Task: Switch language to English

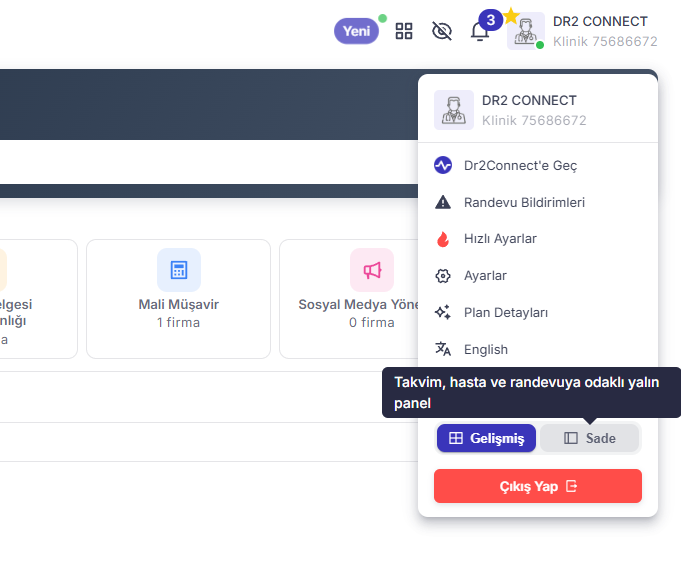Action: [x=538, y=349]
